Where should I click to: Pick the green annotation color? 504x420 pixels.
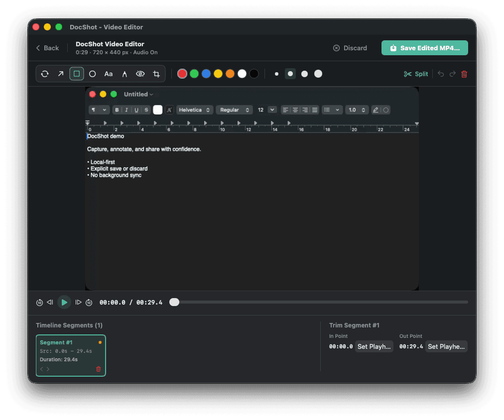point(194,74)
